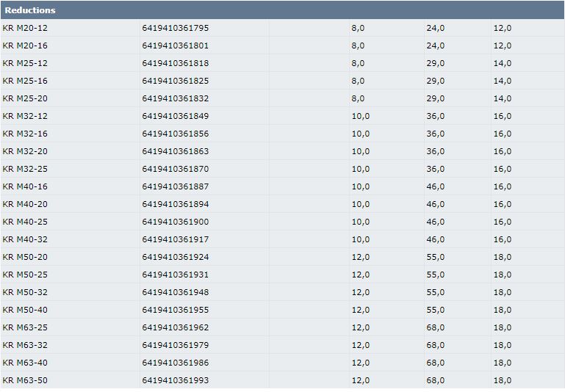The height and width of the screenshot is (392, 565).
Task: Click EAN code 6419410361924
Action: [176, 258]
